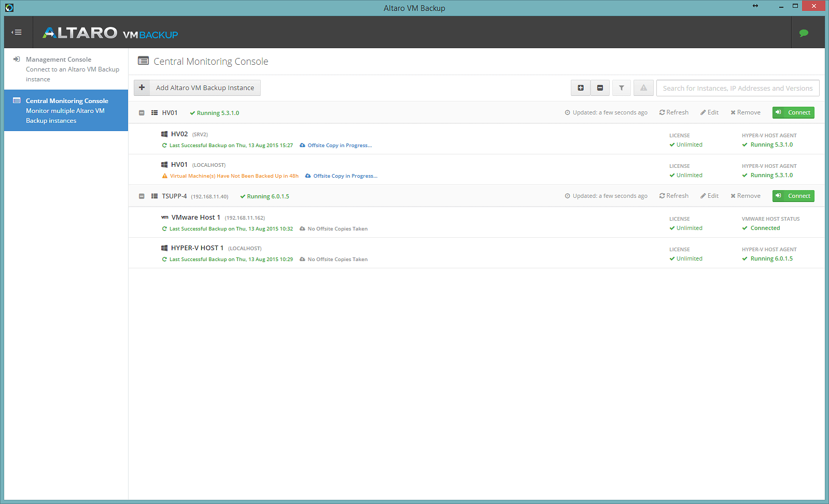Collapse the HV01 instance group
The height and width of the screenshot is (504, 829).
(142, 113)
